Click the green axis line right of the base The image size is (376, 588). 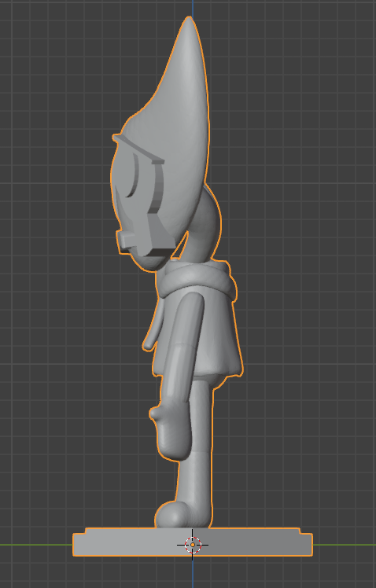click(344, 545)
